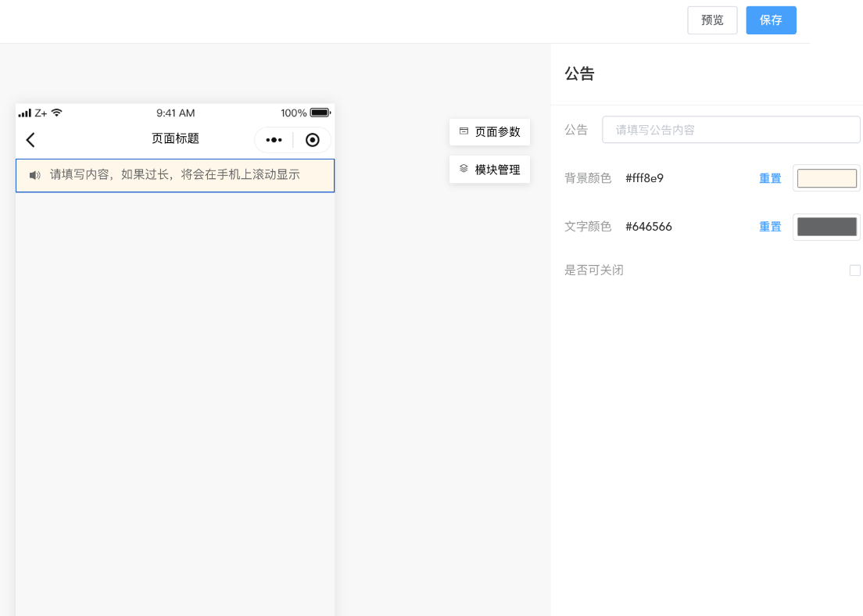Click the blue 保存 button
863x616 pixels.
[x=771, y=20]
